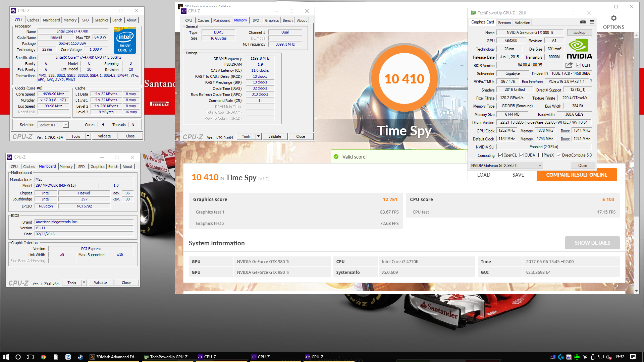Click the red-blue grid tray icon
644x362 pixels.
[x=569, y=357]
